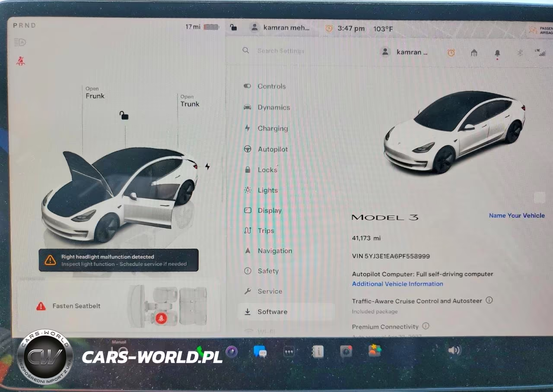Focus the Search Settings field
Screen dimensions: 553x392
pos(281,51)
